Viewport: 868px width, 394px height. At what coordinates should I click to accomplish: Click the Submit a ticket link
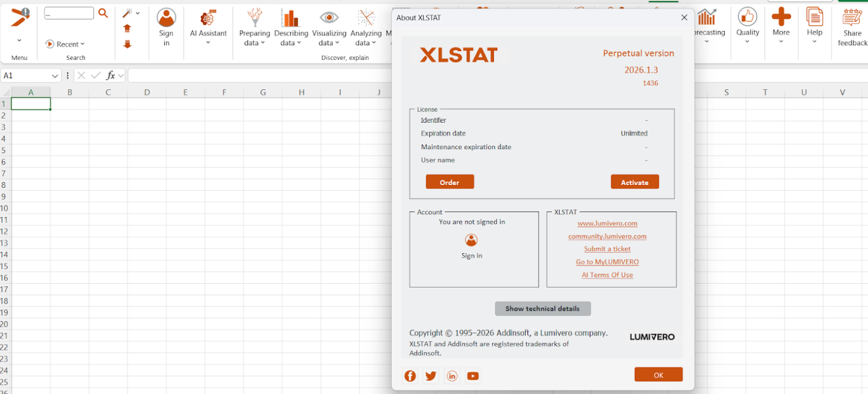607,249
